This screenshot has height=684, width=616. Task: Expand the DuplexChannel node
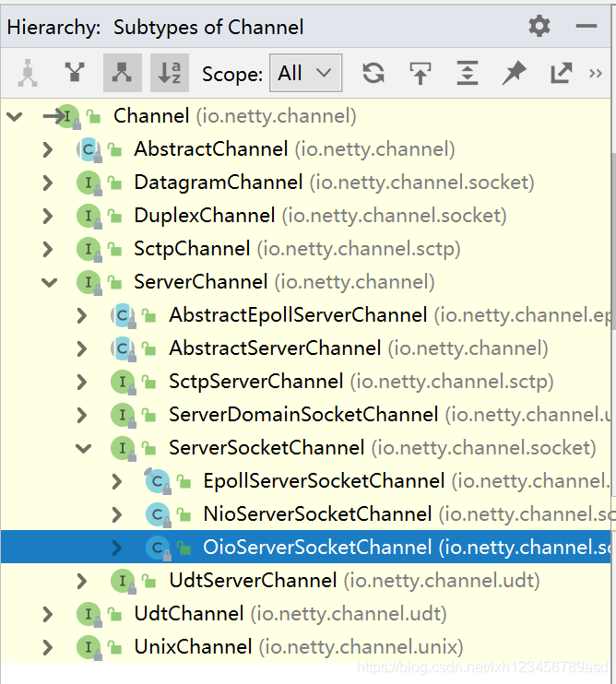pos(48,216)
